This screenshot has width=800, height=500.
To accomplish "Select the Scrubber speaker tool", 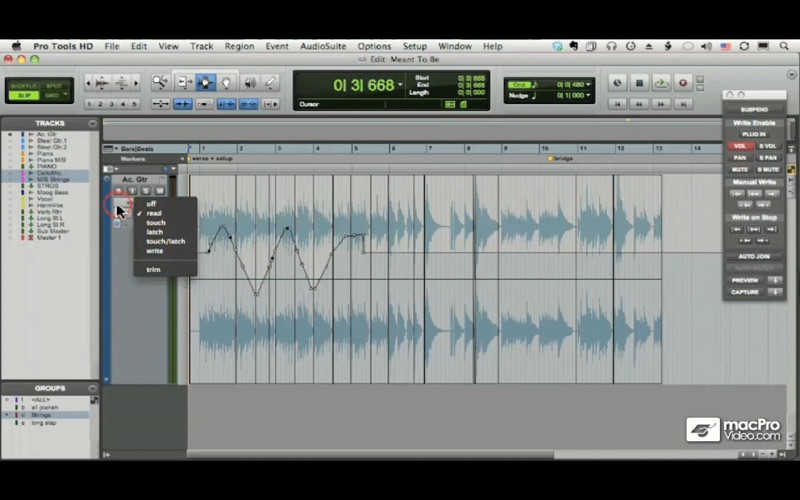I will 249,82.
